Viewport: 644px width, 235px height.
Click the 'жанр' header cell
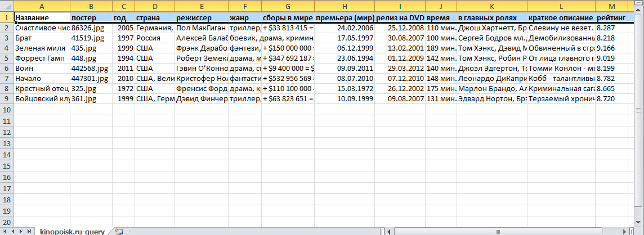click(245, 17)
